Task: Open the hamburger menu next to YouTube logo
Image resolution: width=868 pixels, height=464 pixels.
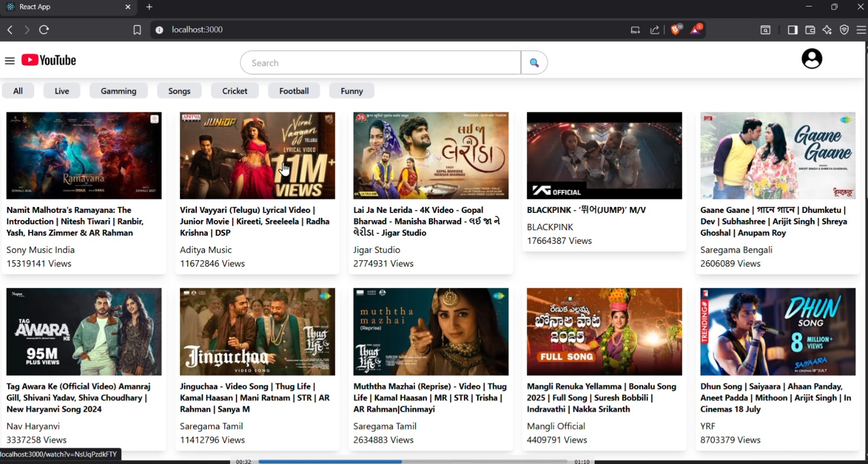Action: tap(10, 61)
